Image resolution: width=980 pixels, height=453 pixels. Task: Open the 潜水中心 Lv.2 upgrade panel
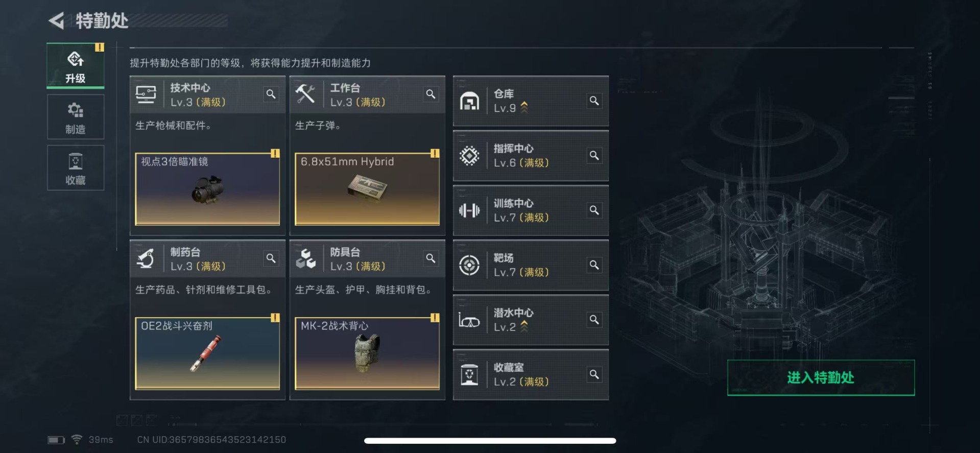(531, 320)
